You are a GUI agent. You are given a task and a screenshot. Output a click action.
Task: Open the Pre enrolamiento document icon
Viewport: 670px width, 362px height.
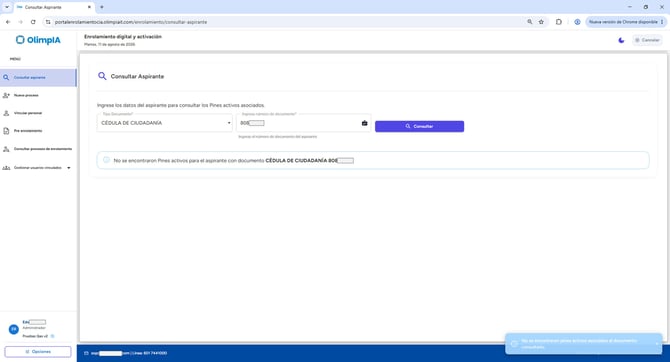pyautogui.click(x=6, y=131)
